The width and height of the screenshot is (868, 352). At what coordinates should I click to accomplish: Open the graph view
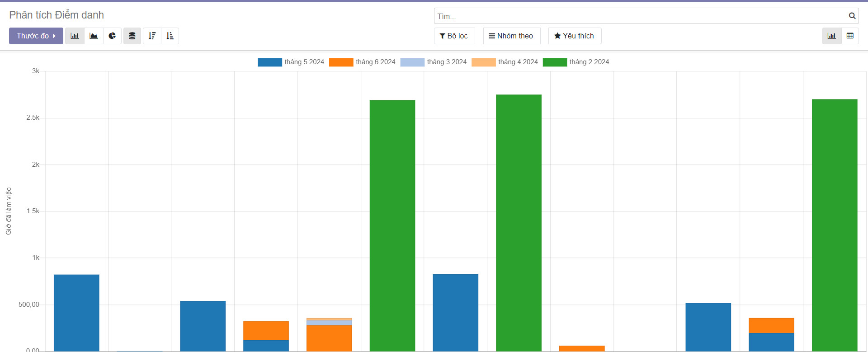[x=831, y=36]
